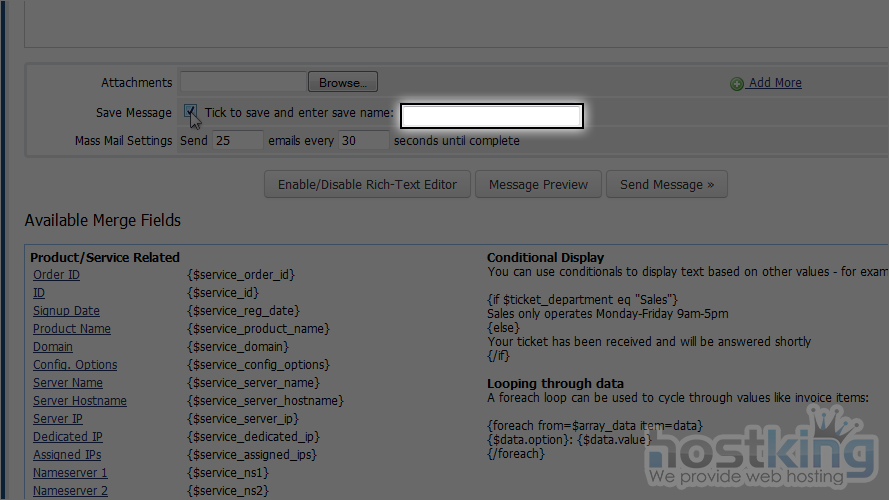Select the Assigned IPs merge field
The image size is (889, 500).
pos(67,455)
